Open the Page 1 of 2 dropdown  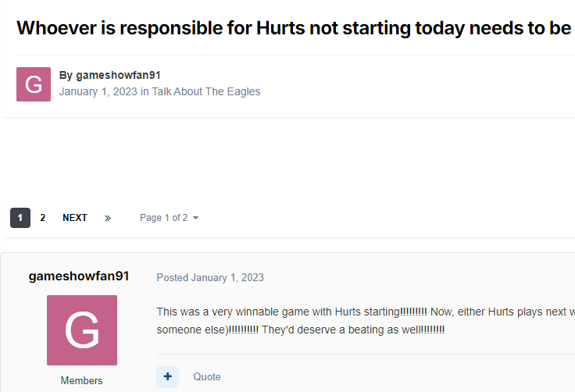point(164,218)
